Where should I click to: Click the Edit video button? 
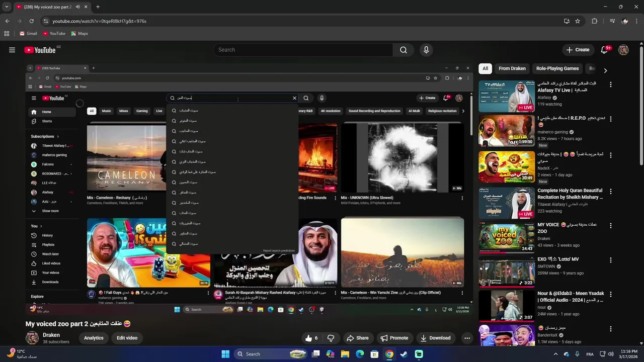tap(127, 338)
